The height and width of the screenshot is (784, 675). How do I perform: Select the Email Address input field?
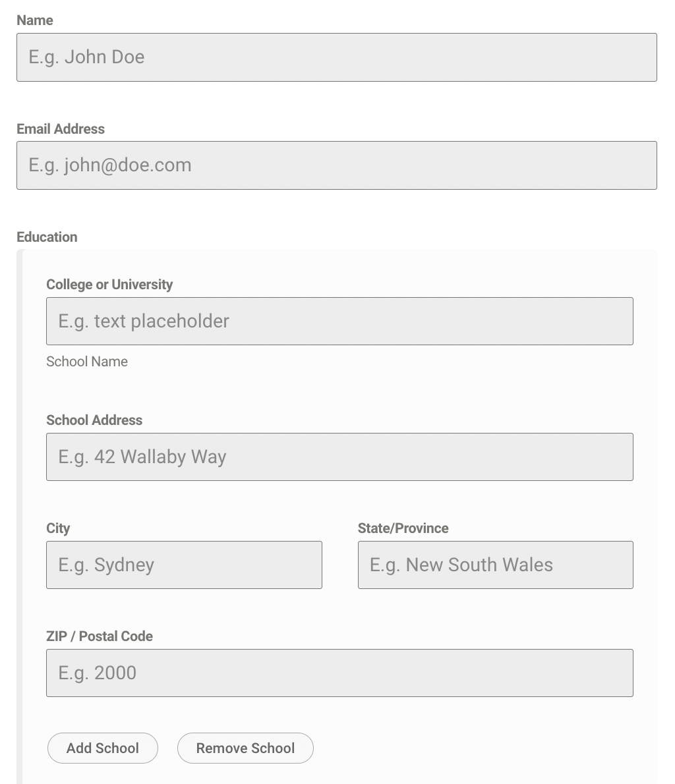[x=337, y=165]
